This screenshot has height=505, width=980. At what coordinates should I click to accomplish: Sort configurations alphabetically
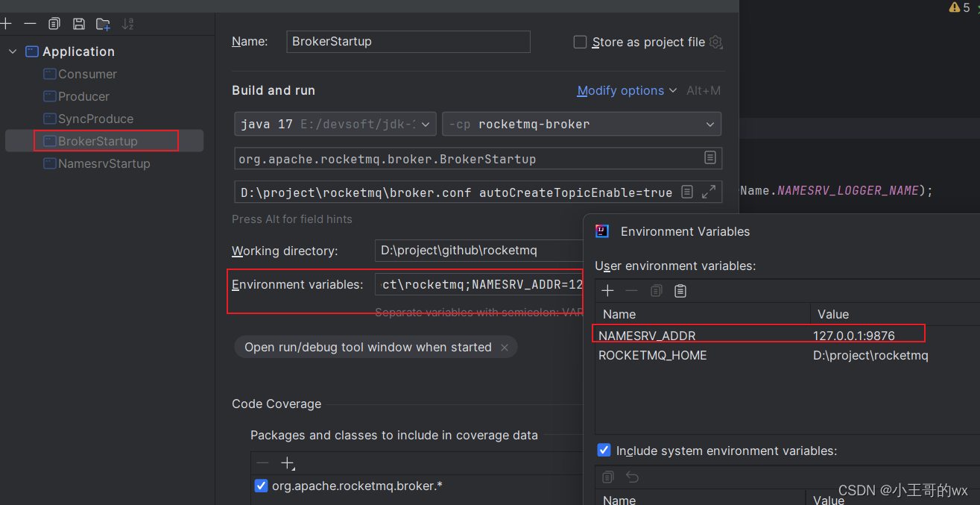127,24
